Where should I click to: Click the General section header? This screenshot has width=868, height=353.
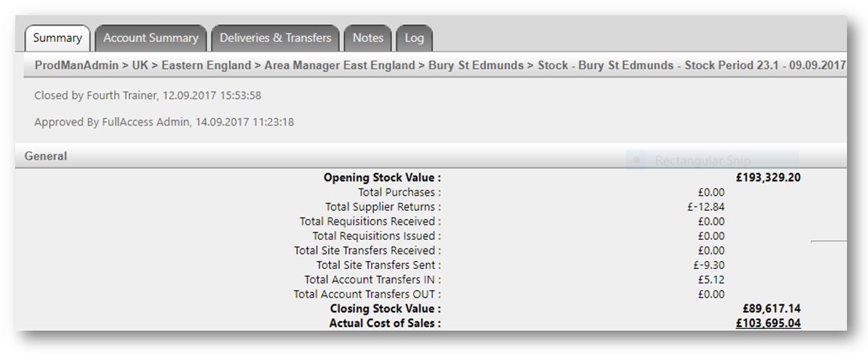(x=46, y=156)
